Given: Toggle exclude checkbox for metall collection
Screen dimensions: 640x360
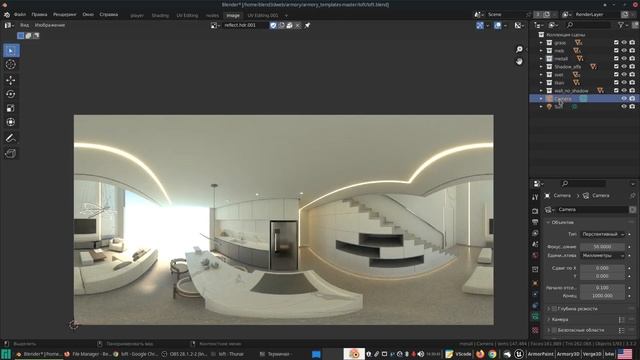Looking at the screenshot, I should click(616, 58).
